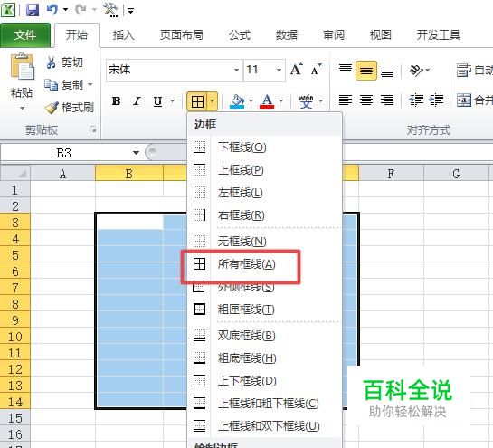
Task: Increase font size with large A icon
Action: point(296,70)
